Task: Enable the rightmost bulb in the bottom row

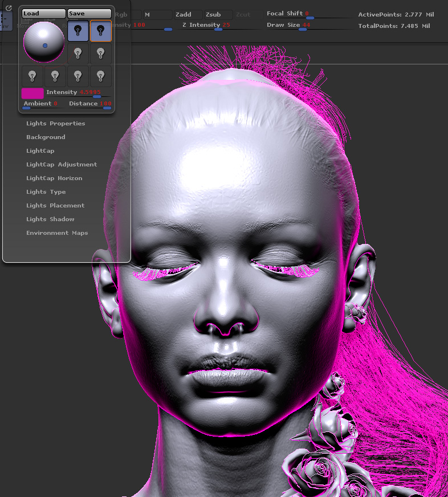Action: tap(100, 76)
